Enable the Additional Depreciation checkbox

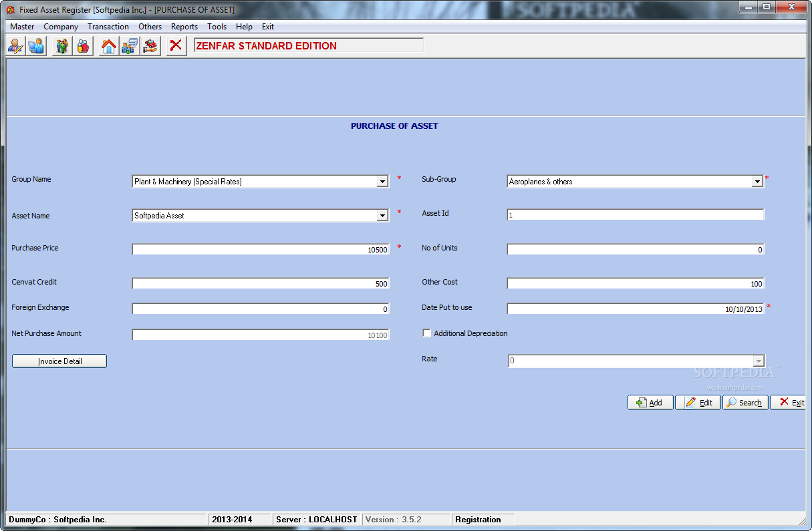[x=426, y=333]
